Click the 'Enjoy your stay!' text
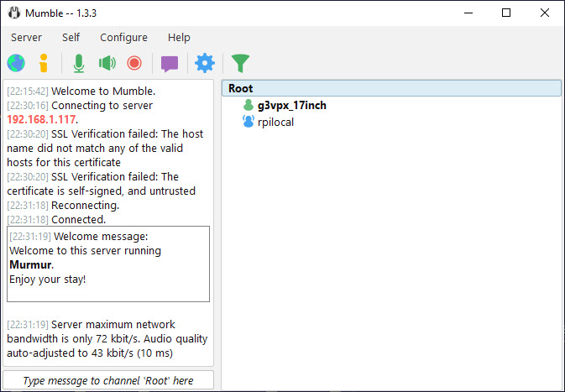The image size is (565, 392). click(48, 280)
